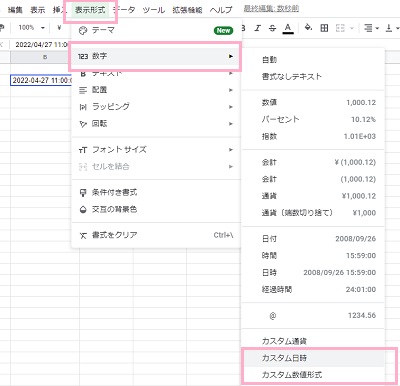Click the New badge beside テーマ
The height and width of the screenshot is (386, 400).
pyautogui.click(x=223, y=30)
